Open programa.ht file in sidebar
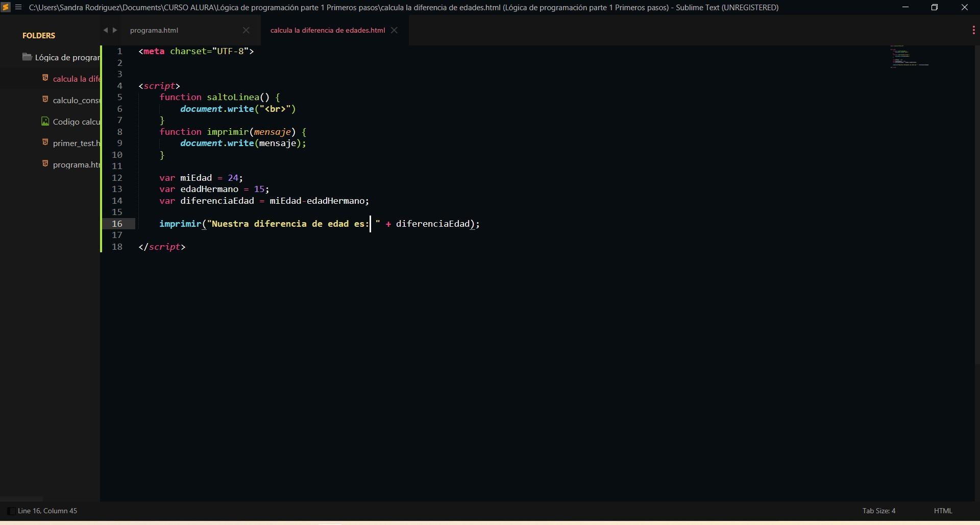The height and width of the screenshot is (525, 980). (77, 164)
